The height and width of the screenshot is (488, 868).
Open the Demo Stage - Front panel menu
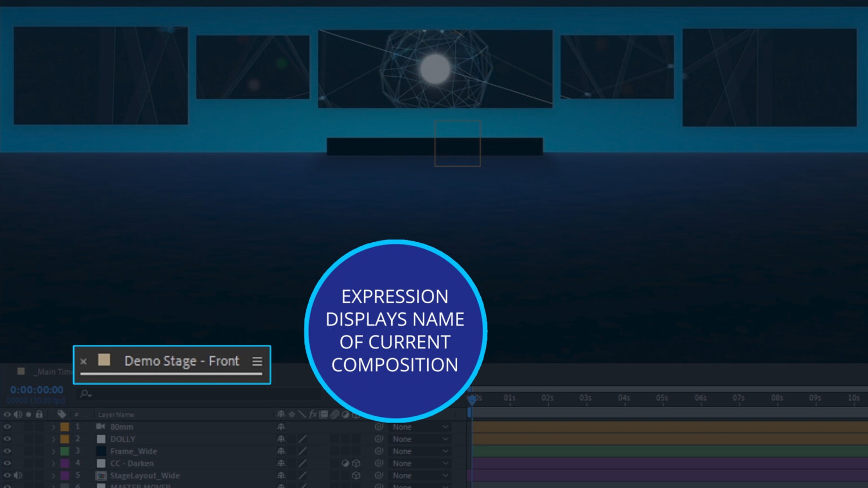coord(258,361)
